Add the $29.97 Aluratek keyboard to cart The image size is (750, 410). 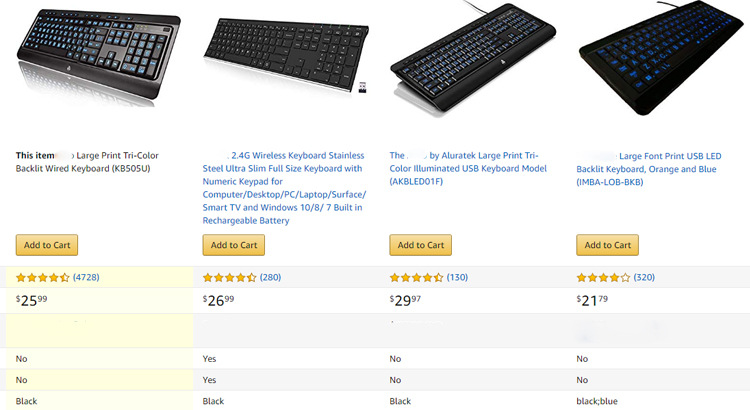(421, 245)
